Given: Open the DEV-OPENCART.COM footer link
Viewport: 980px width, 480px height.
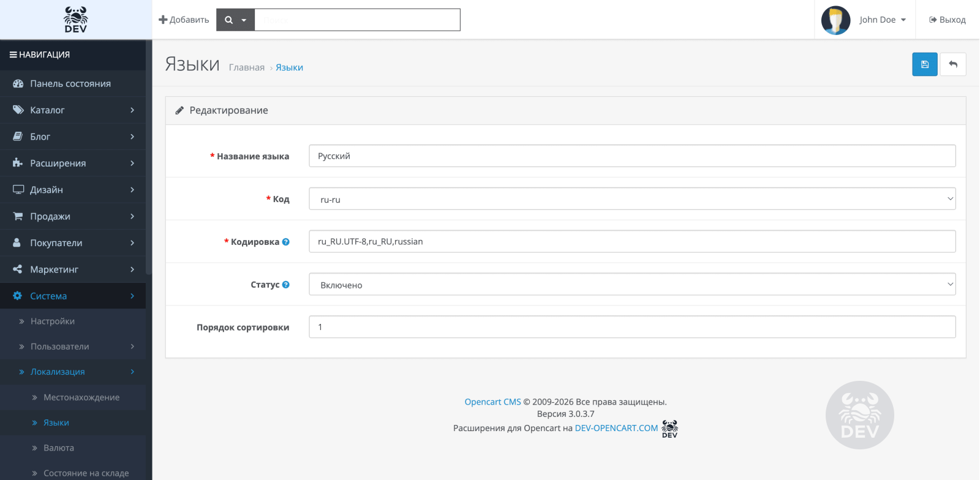Looking at the screenshot, I should [x=616, y=428].
